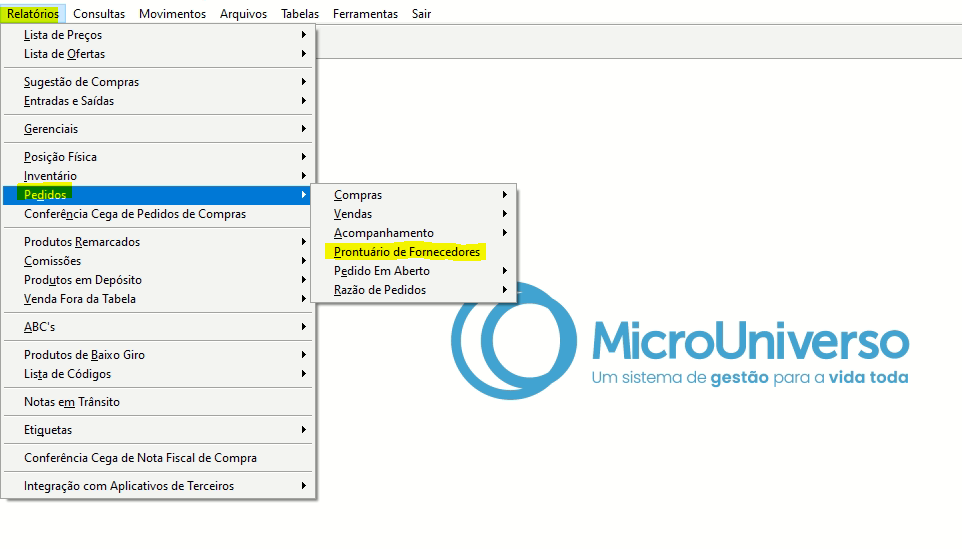This screenshot has width=962, height=549.
Task: Open the Tabelas menu
Action: point(300,13)
